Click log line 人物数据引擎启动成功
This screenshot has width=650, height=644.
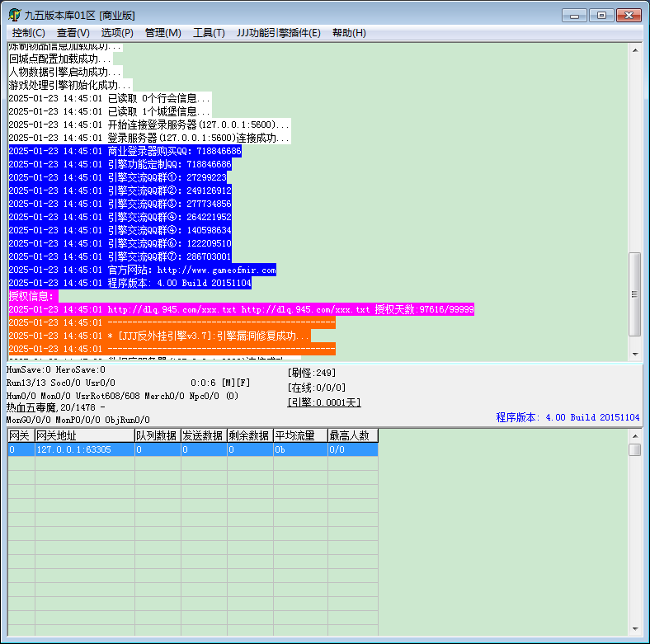(x=65, y=72)
